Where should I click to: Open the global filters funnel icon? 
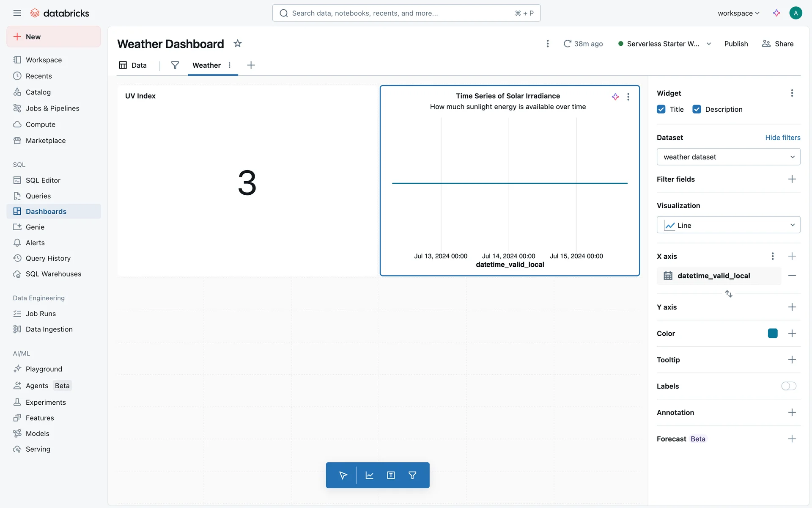175,65
